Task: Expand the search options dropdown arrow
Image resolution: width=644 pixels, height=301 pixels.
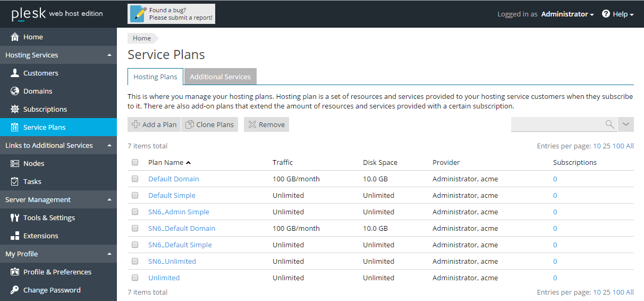Action: pos(626,124)
